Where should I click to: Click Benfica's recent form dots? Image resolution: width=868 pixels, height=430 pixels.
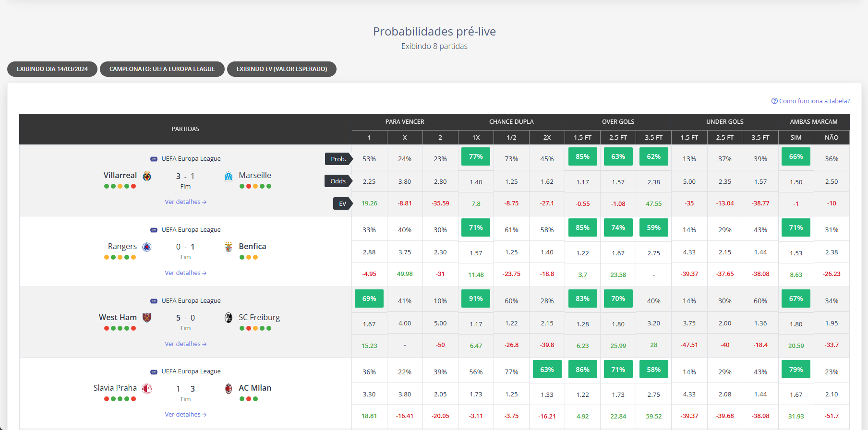tap(249, 257)
